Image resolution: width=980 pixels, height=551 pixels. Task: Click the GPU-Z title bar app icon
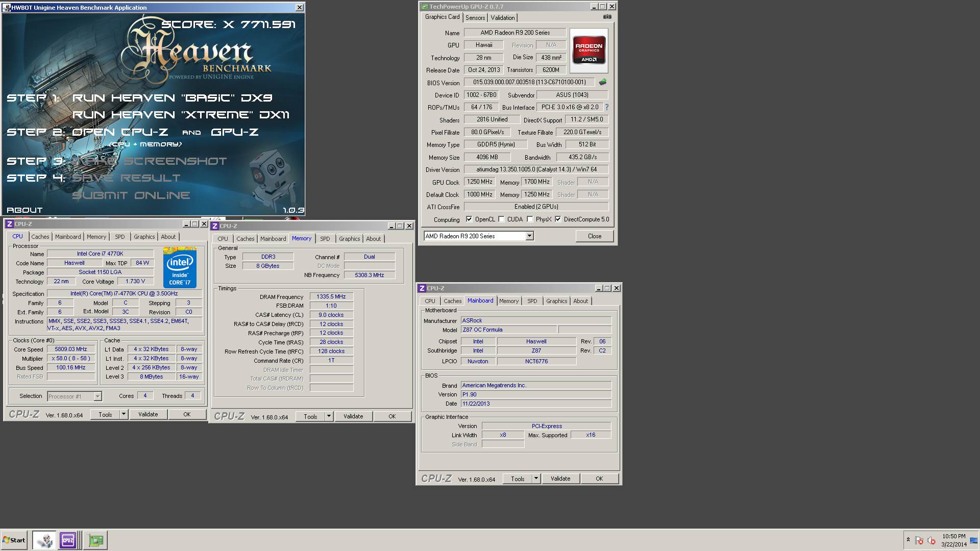425,7
